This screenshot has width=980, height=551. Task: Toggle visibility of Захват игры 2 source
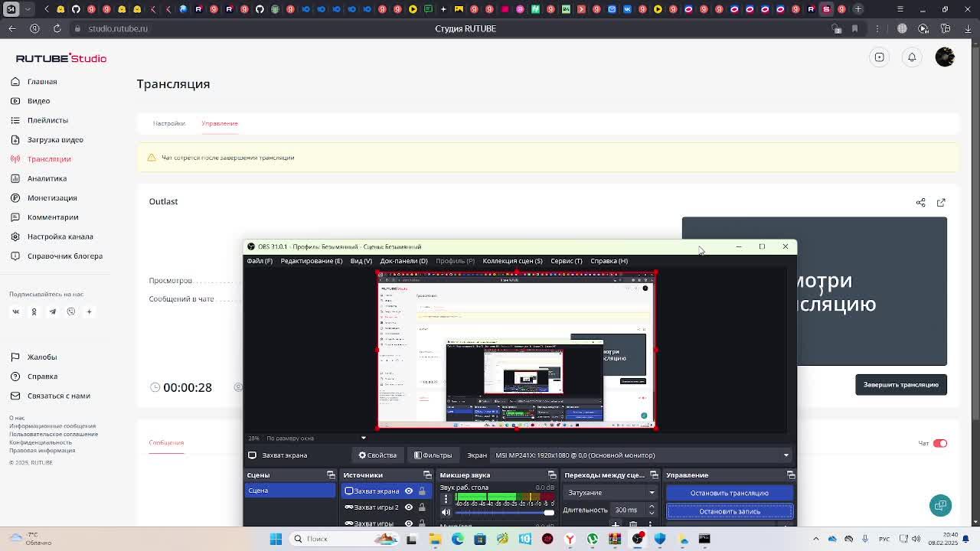[x=409, y=507]
